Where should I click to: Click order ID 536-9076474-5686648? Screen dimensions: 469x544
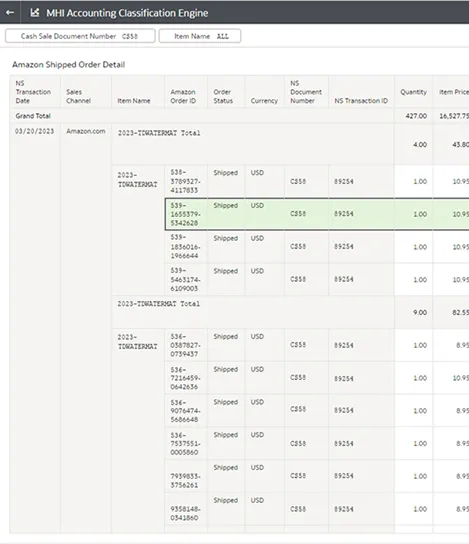tap(185, 411)
